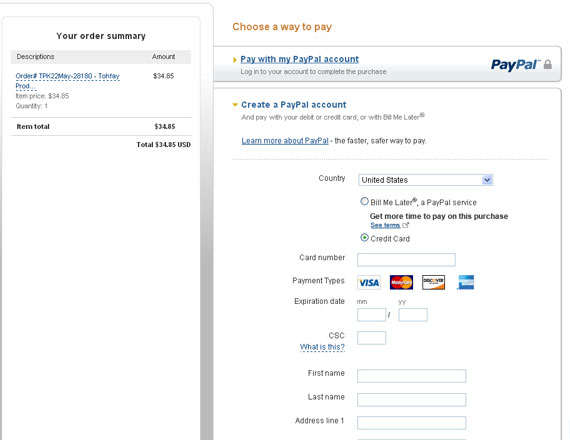Open the Learn more about PayPal link
570x440 pixels.
tap(285, 141)
